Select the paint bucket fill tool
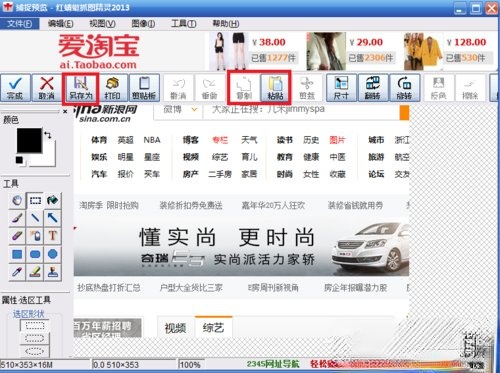 (53, 200)
